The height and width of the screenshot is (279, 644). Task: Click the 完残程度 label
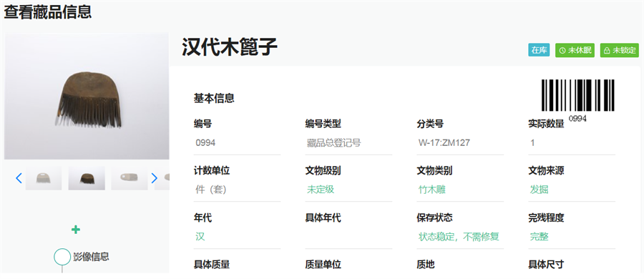point(546,217)
